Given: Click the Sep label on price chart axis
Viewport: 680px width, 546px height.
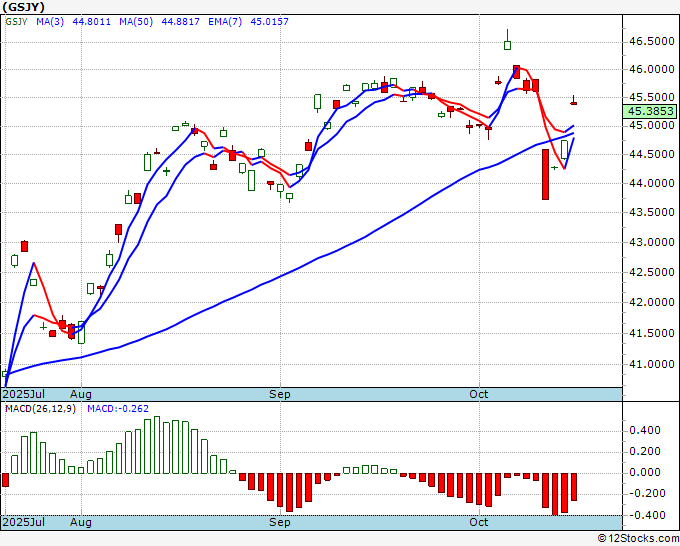Looking at the screenshot, I should [x=280, y=394].
